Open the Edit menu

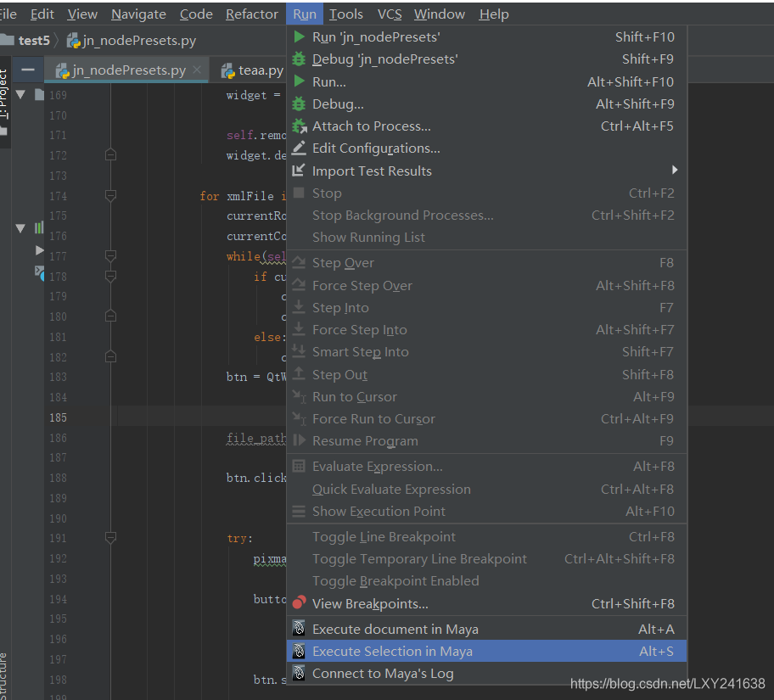coord(42,14)
